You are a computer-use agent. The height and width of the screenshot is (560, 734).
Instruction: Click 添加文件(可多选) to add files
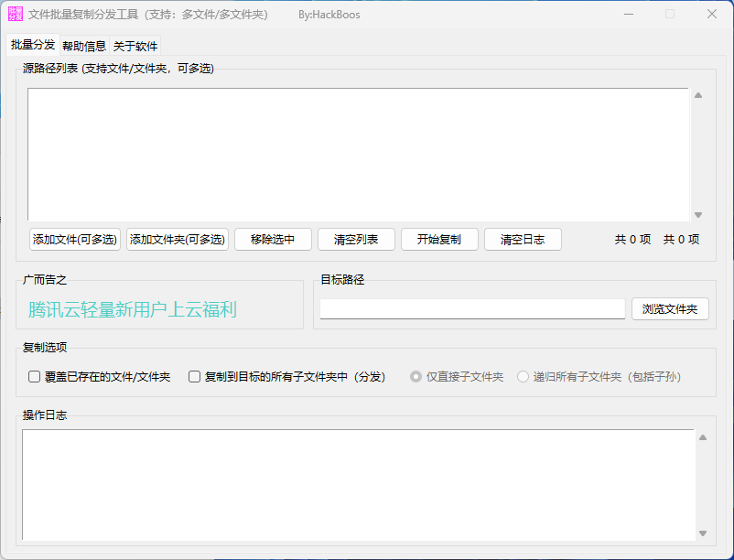72,239
